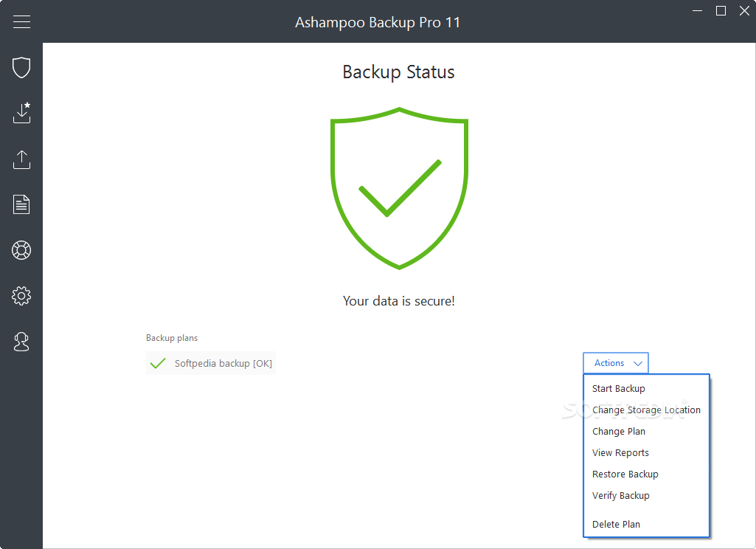Open the Backup Status shield sidebar icon

(21, 68)
